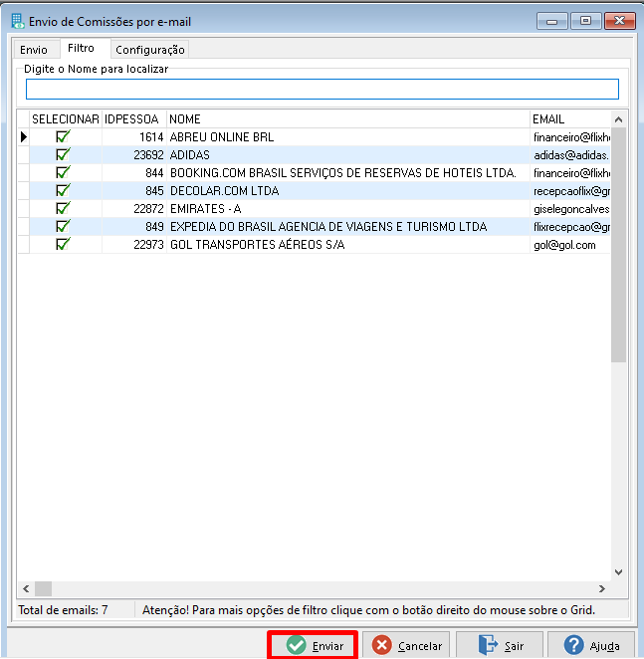
Task: Toggle checkbox for BOOKING.COM BRASIL row
Action: 63,173
